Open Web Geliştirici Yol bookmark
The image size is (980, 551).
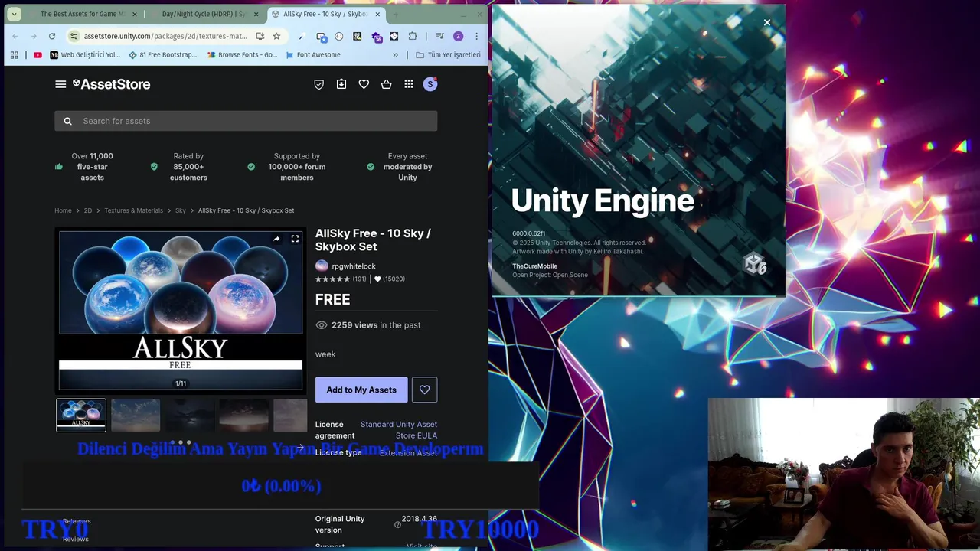pyautogui.click(x=85, y=55)
